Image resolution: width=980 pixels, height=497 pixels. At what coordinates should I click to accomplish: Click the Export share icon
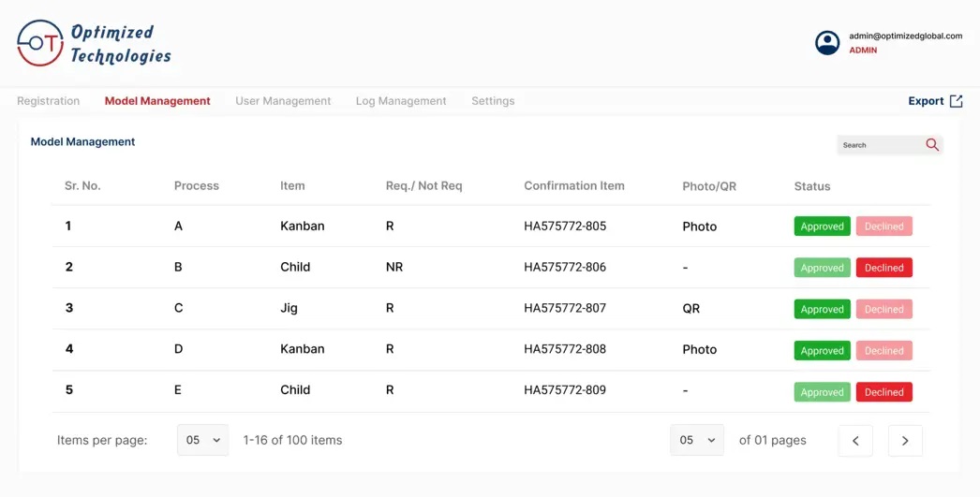pos(956,101)
